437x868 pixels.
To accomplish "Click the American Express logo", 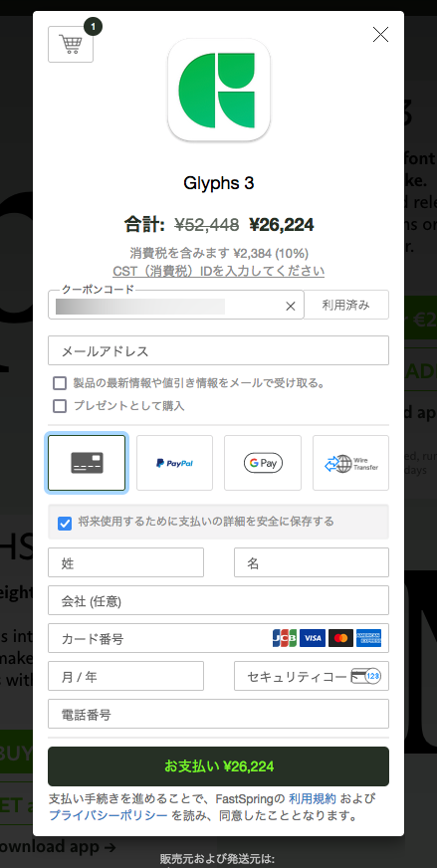I will pos(368,638).
